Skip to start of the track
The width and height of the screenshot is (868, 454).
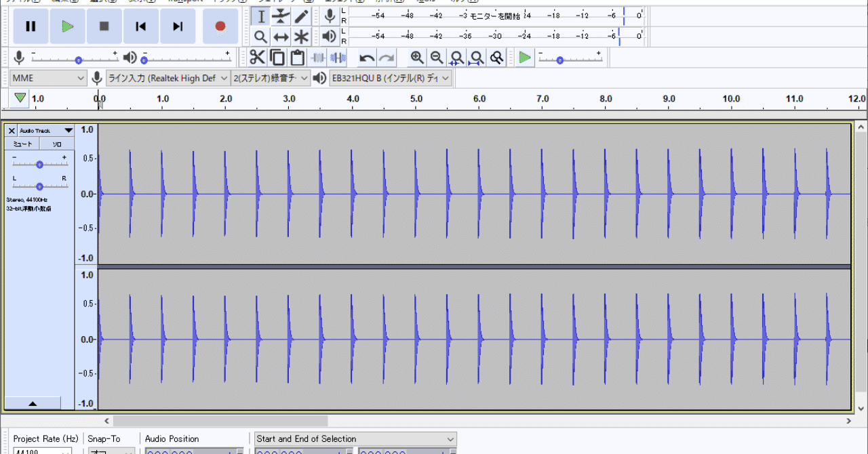click(140, 26)
